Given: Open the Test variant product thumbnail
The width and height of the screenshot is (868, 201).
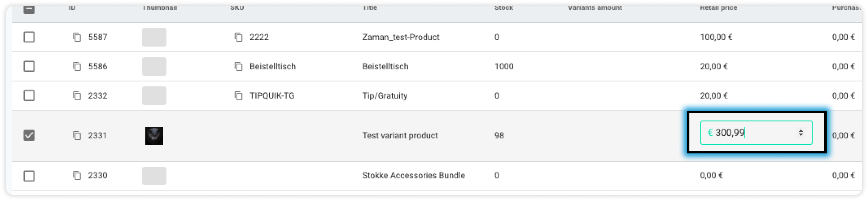Looking at the screenshot, I should click(154, 136).
